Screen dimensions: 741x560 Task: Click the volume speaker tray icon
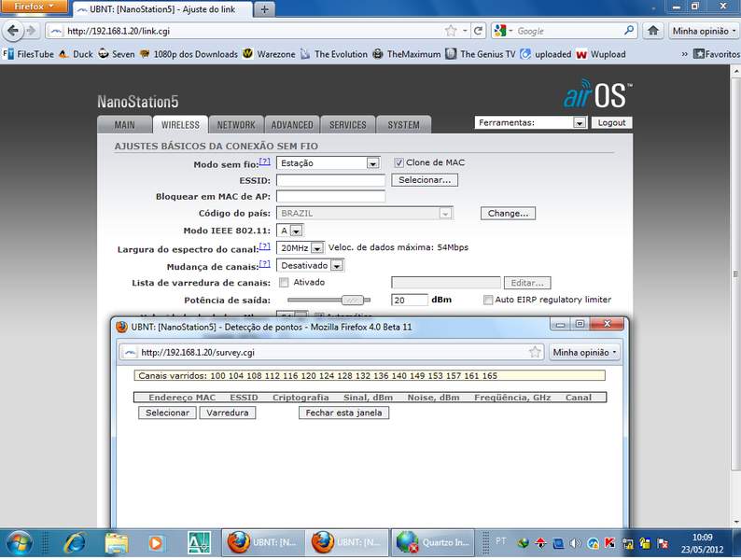[575, 543]
